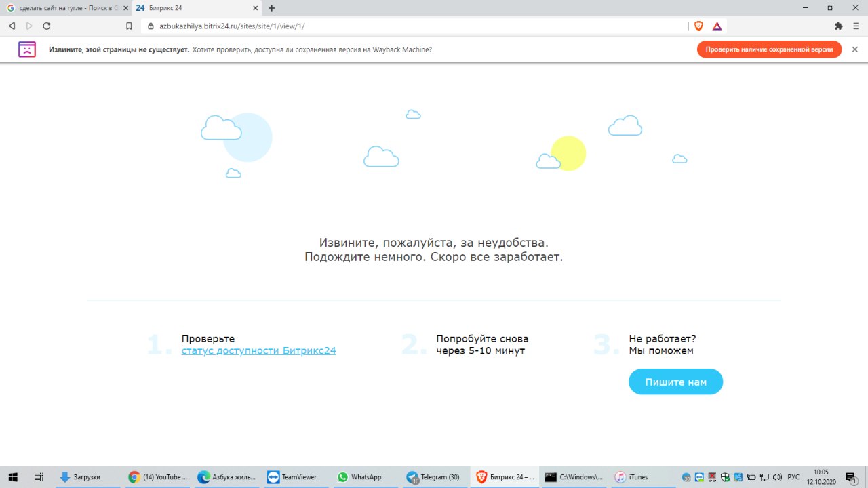Go back to the previous page
The width and height of the screenshot is (868, 488).
(12, 26)
